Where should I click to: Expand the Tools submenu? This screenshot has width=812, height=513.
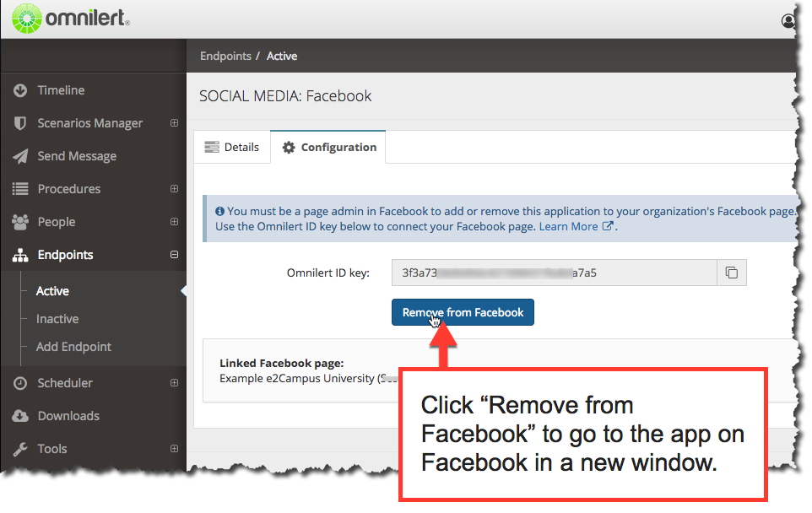click(x=174, y=448)
